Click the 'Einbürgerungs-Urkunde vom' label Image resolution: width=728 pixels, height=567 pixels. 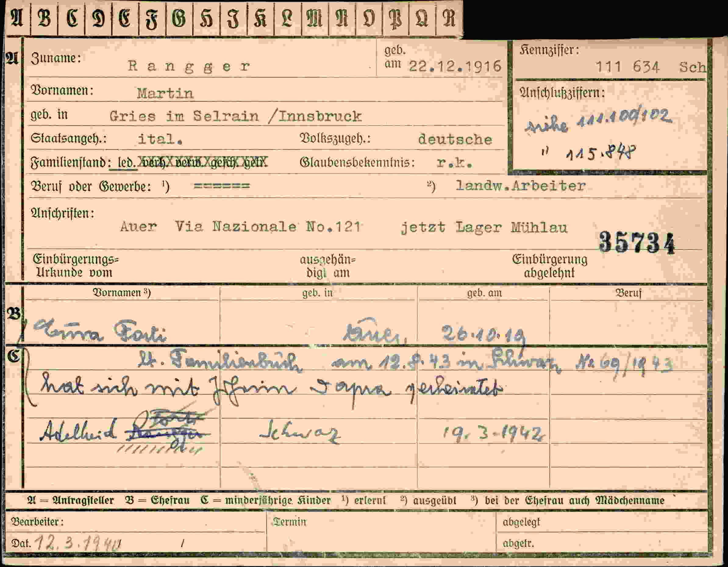[x=76, y=266]
